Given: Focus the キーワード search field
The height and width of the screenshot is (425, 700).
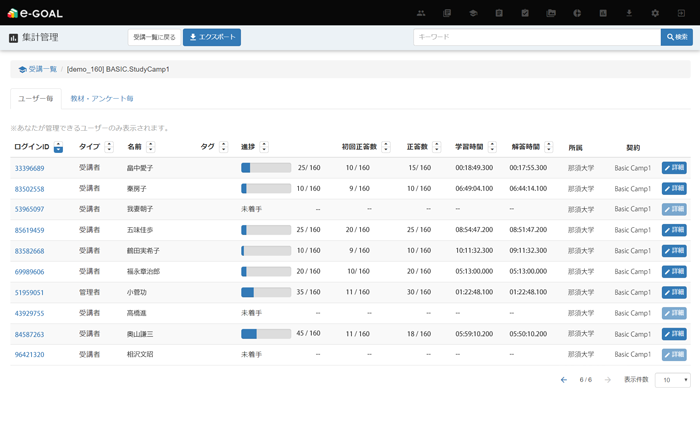Looking at the screenshot, I should (x=537, y=37).
